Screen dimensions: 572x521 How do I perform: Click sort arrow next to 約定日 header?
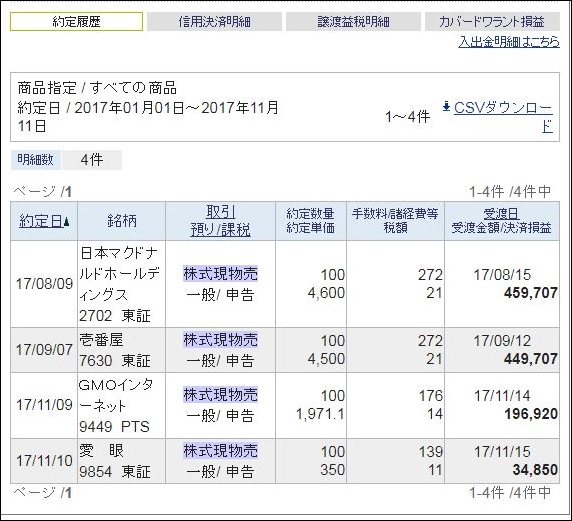click(x=66, y=221)
